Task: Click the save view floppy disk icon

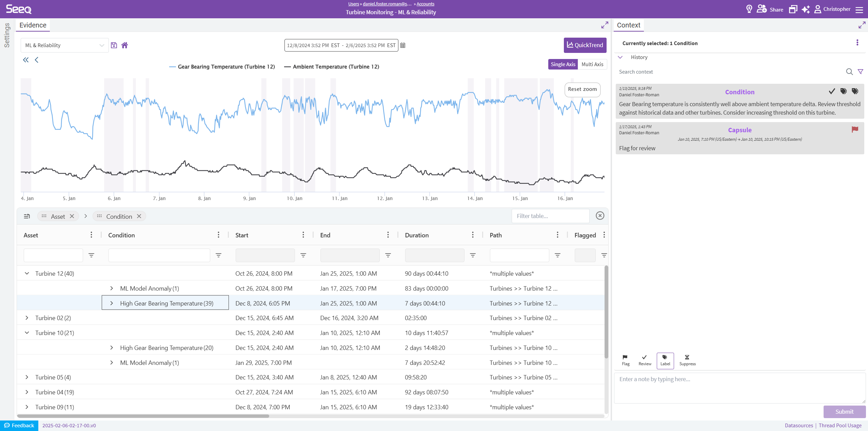Action: click(114, 45)
